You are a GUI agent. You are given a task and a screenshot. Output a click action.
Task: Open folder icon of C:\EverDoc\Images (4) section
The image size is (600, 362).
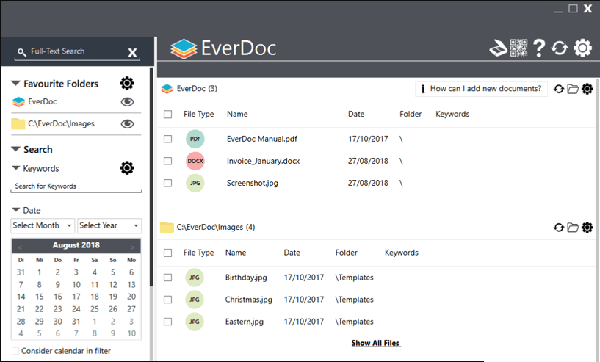[x=573, y=227]
